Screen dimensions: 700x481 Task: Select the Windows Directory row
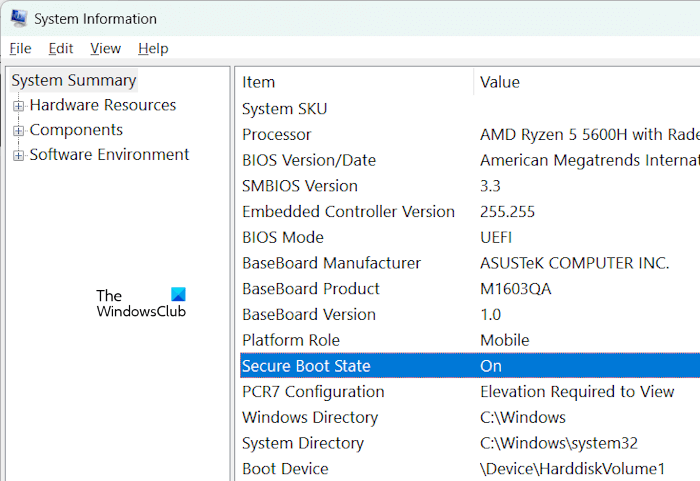point(310,417)
